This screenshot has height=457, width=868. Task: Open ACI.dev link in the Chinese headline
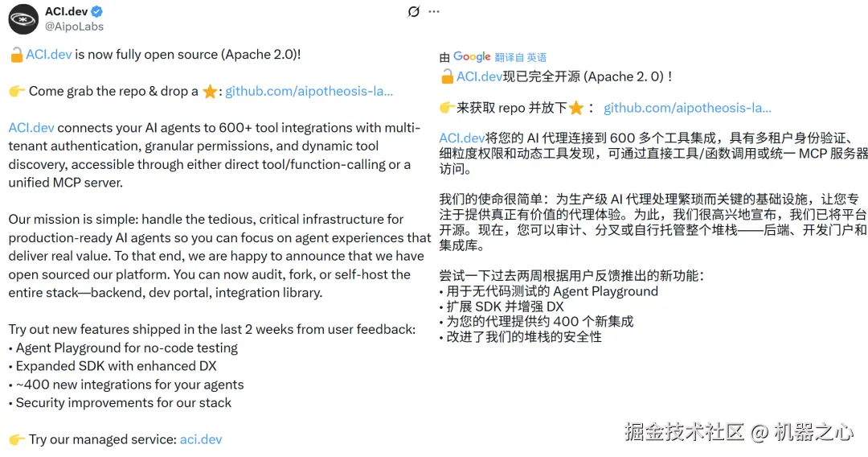(x=480, y=77)
